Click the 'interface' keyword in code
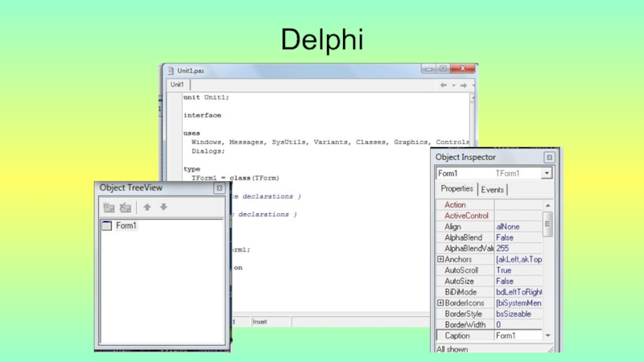 tap(202, 115)
